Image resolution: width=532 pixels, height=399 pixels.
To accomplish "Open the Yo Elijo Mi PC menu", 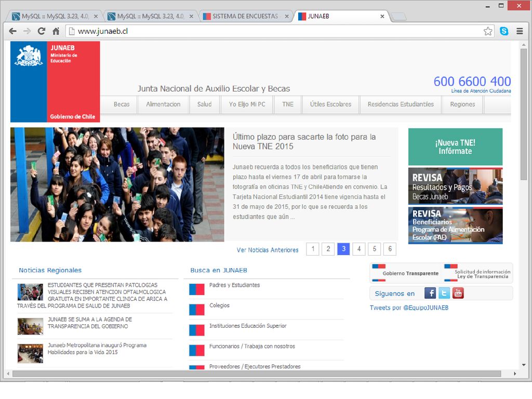I will pyautogui.click(x=247, y=104).
